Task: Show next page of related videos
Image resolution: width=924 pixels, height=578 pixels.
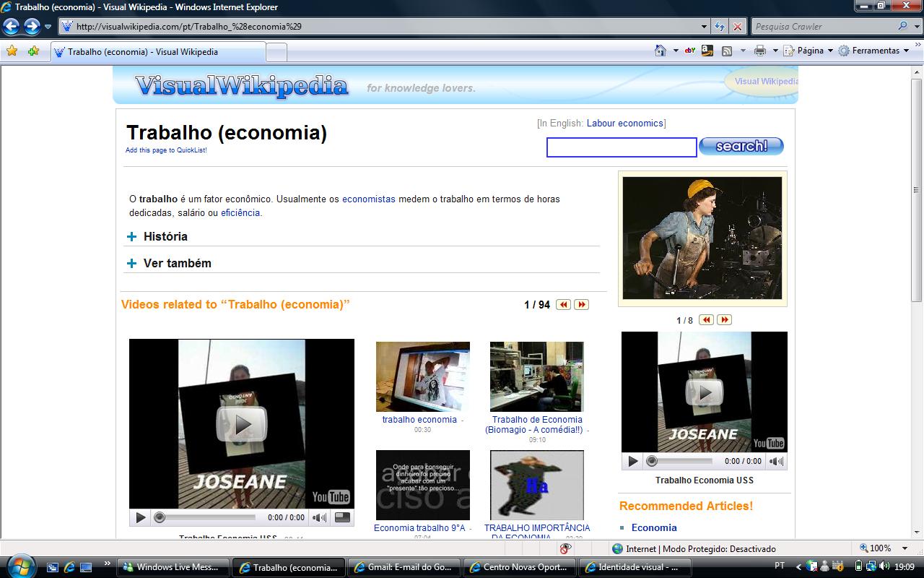Action: pos(581,305)
